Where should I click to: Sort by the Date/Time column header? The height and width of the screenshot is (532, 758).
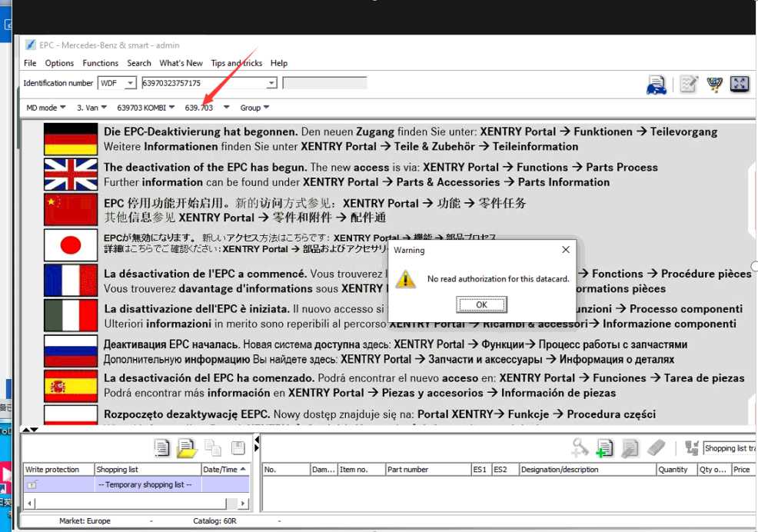pyautogui.click(x=224, y=469)
